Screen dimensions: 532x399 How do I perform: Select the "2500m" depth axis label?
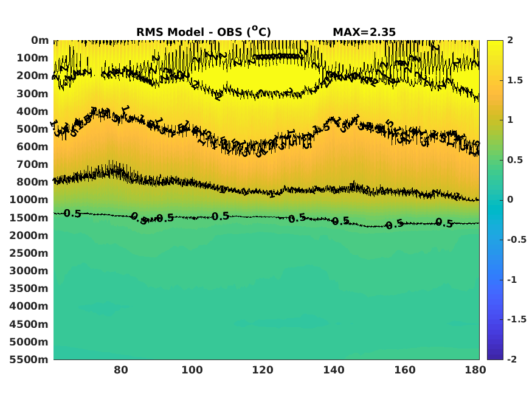29,253
